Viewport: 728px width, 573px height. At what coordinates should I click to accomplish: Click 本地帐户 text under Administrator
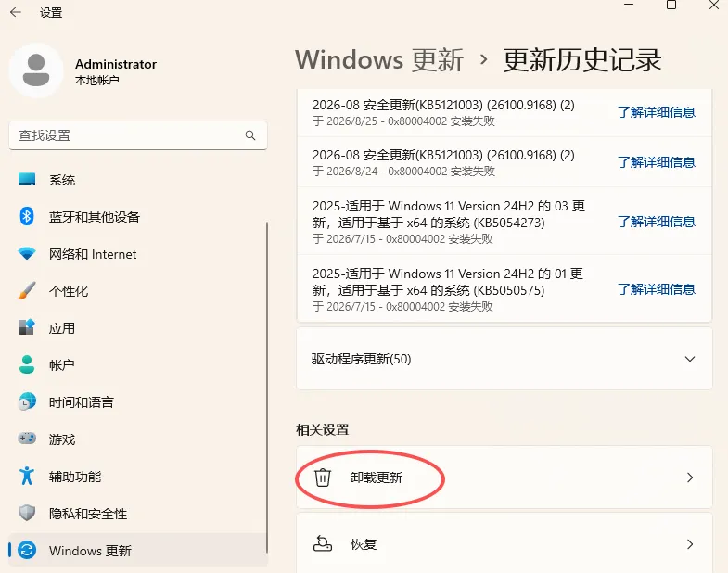(x=97, y=81)
